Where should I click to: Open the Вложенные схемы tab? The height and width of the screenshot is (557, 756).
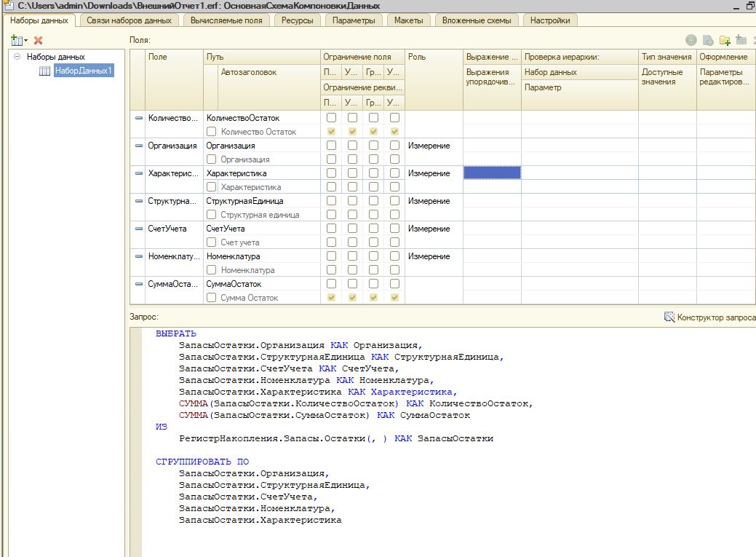tap(477, 20)
